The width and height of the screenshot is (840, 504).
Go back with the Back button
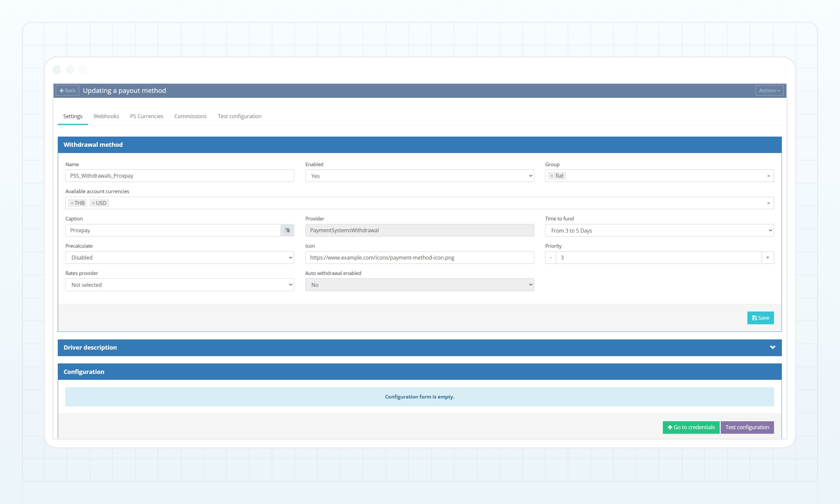click(x=68, y=90)
